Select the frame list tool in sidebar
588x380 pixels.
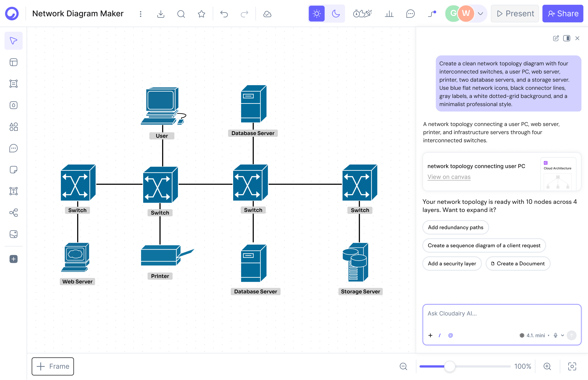(14, 84)
